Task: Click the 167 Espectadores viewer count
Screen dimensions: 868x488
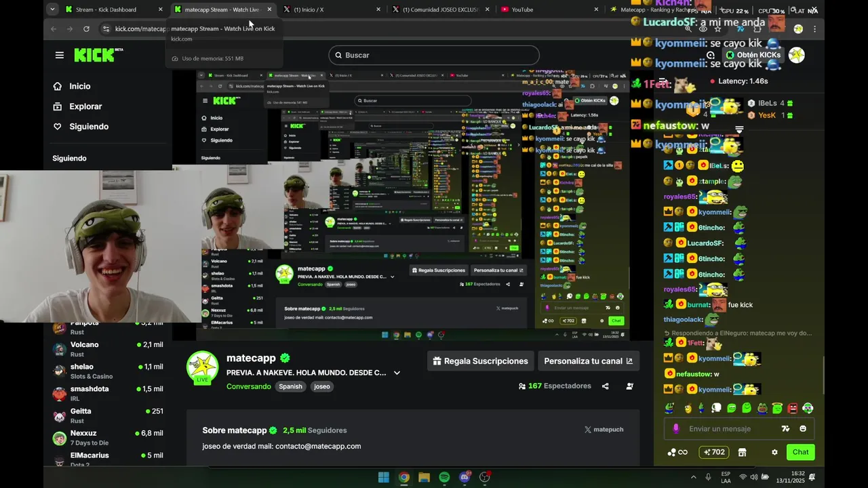Action: point(555,386)
